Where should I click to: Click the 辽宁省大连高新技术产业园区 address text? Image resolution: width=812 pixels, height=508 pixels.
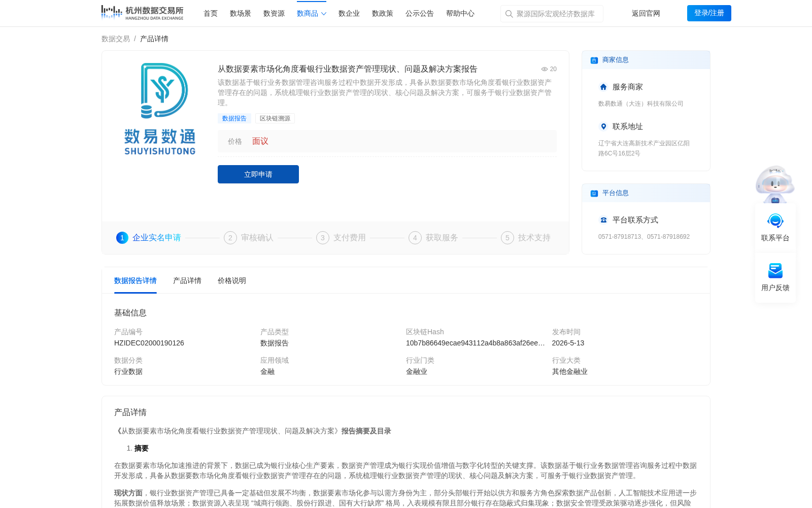(x=644, y=148)
